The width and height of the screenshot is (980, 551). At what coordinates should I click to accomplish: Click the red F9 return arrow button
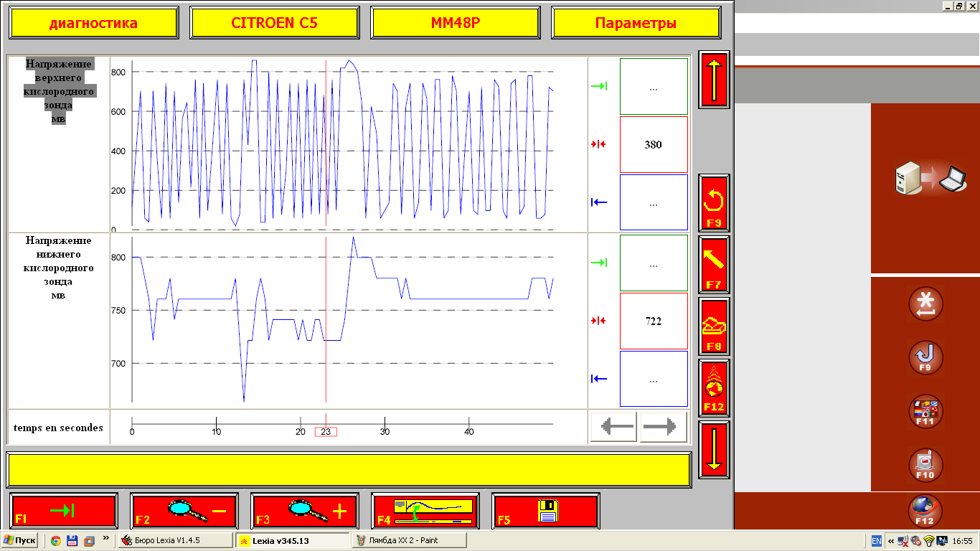pos(714,203)
